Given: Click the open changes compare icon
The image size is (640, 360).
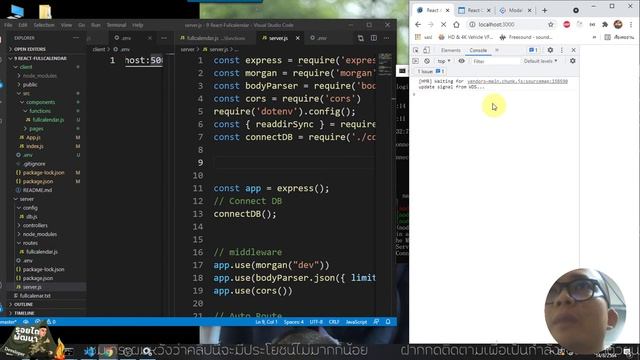Looking at the screenshot, I should [360, 38].
